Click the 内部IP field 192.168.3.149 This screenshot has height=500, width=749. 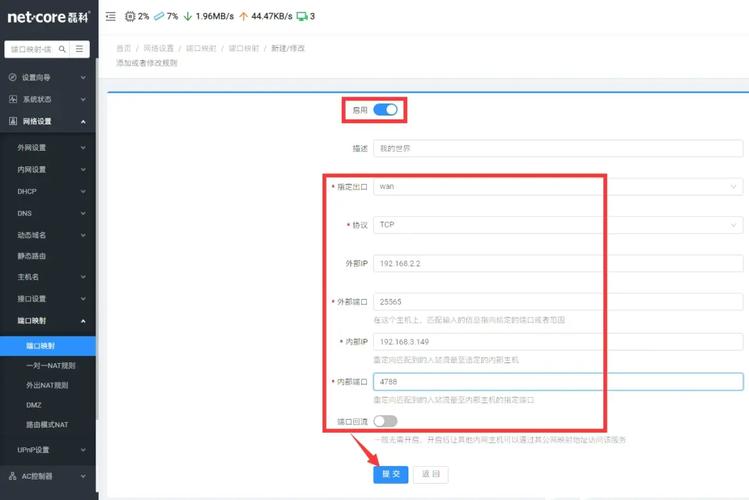pos(558,341)
